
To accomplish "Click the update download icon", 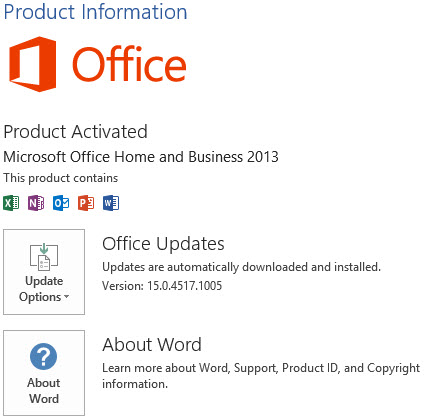I will pyautogui.click(x=44, y=256).
